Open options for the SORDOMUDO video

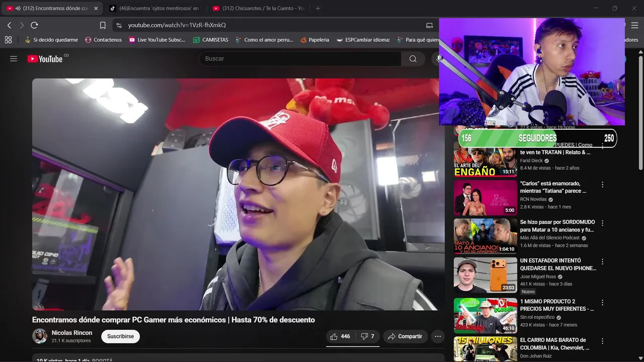click(x=602, y=223)
